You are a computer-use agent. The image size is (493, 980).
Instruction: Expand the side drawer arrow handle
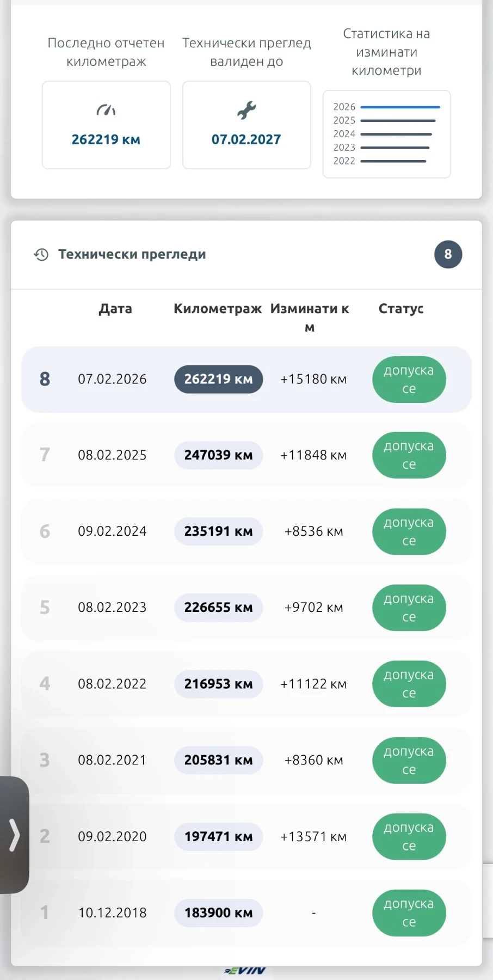tap(14, 835)
